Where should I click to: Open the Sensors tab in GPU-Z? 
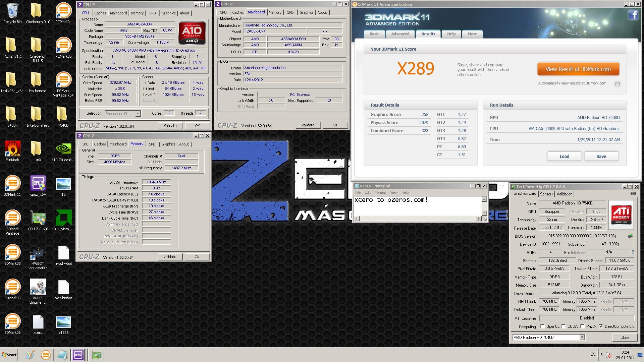pos(546,194)
